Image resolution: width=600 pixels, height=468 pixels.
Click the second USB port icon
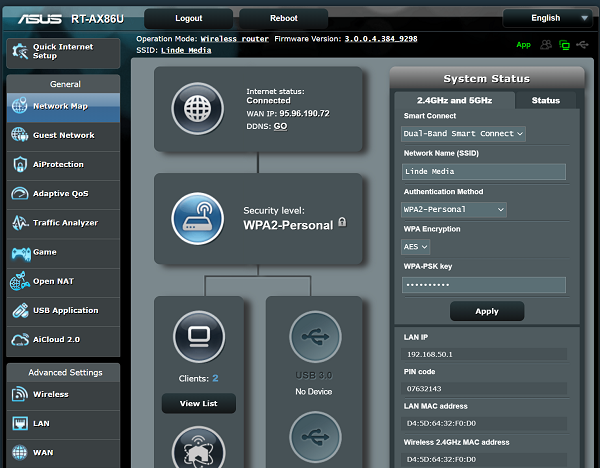click(315, 437)
